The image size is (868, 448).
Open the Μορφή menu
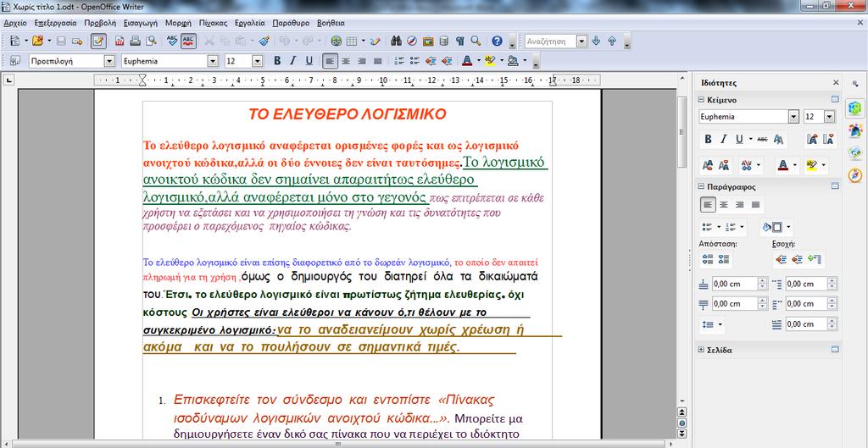point(178,23)
